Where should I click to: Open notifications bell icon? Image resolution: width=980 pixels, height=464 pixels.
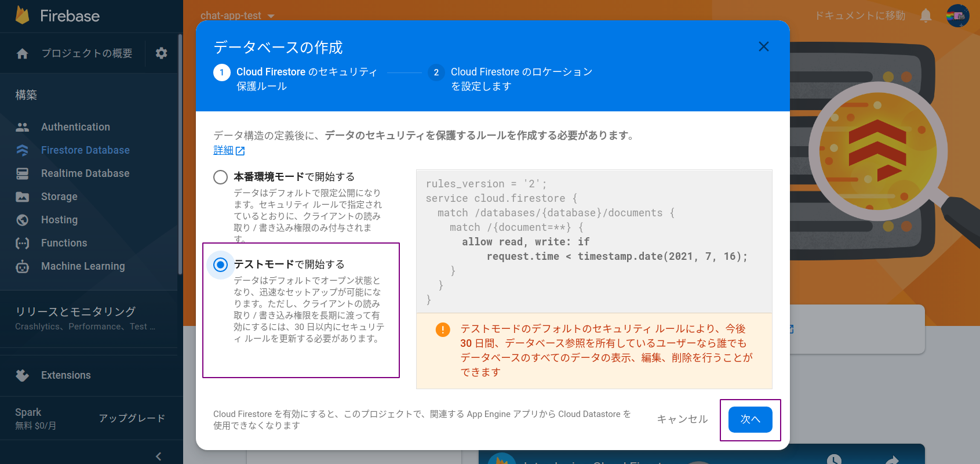926,16
